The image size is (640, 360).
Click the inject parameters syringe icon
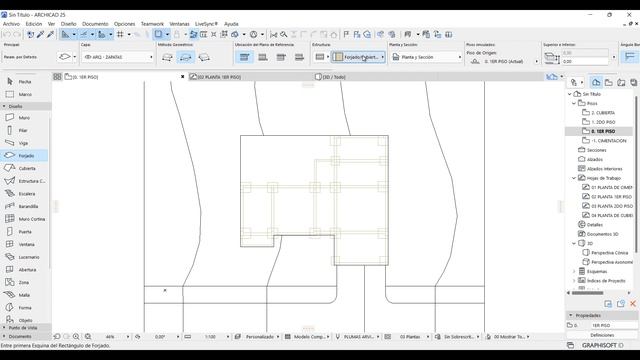pyautogui.click(x=50, y=35)
